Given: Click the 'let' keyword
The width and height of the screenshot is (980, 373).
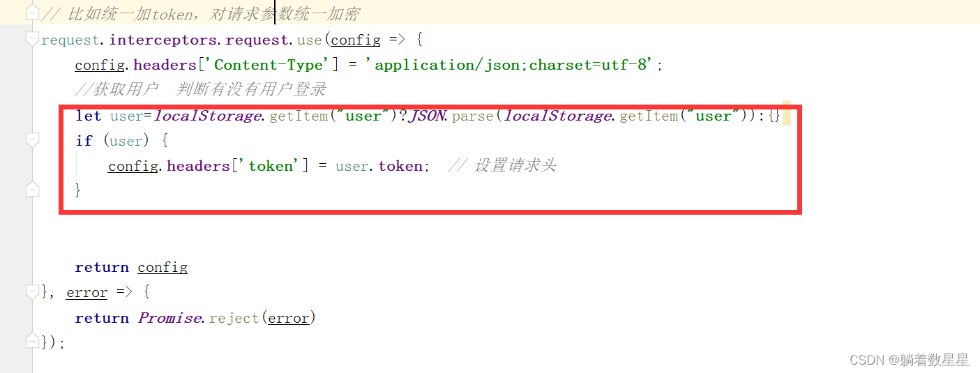Looking at the screenshot, I should 89,116.
